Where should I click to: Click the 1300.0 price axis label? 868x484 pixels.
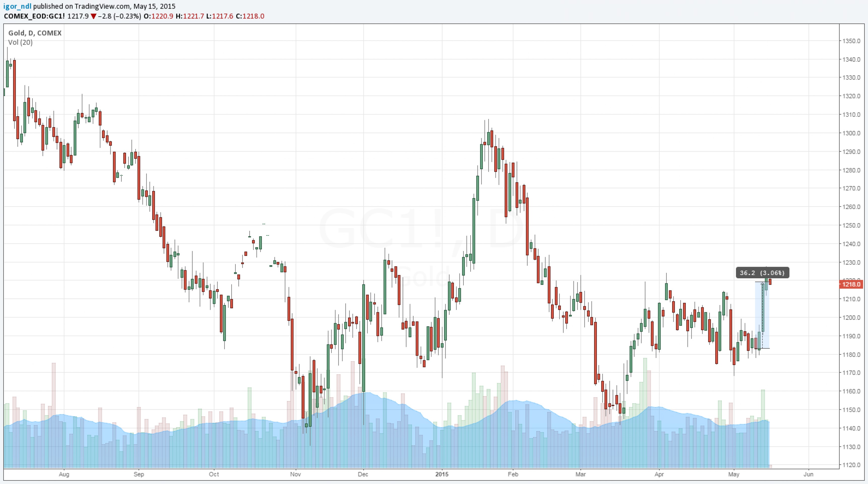[851, 133]
